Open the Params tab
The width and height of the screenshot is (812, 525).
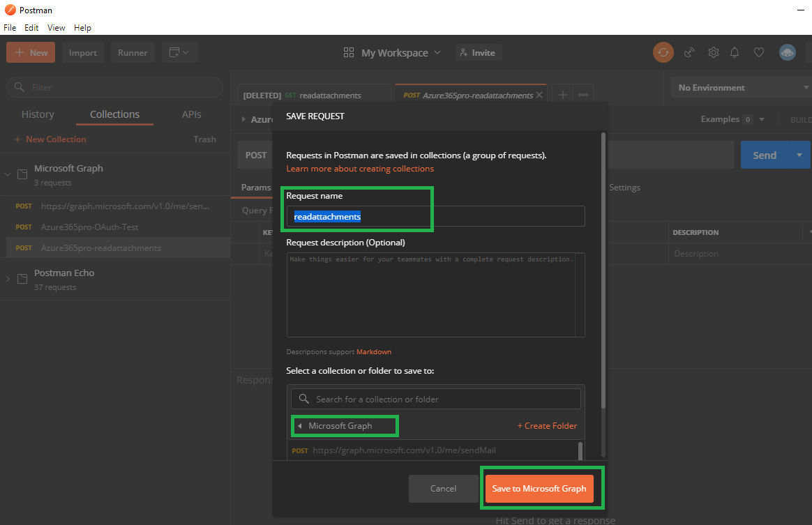point(256,187)
